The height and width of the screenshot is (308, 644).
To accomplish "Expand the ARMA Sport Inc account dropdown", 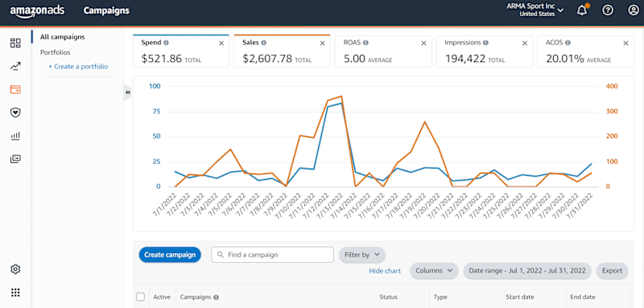I will (x=535, y=10).
